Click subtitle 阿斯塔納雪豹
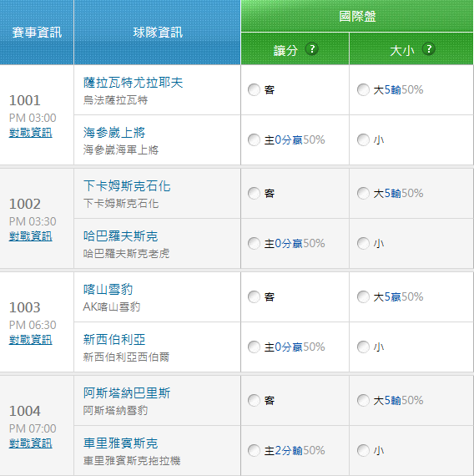 pos(116,410)
